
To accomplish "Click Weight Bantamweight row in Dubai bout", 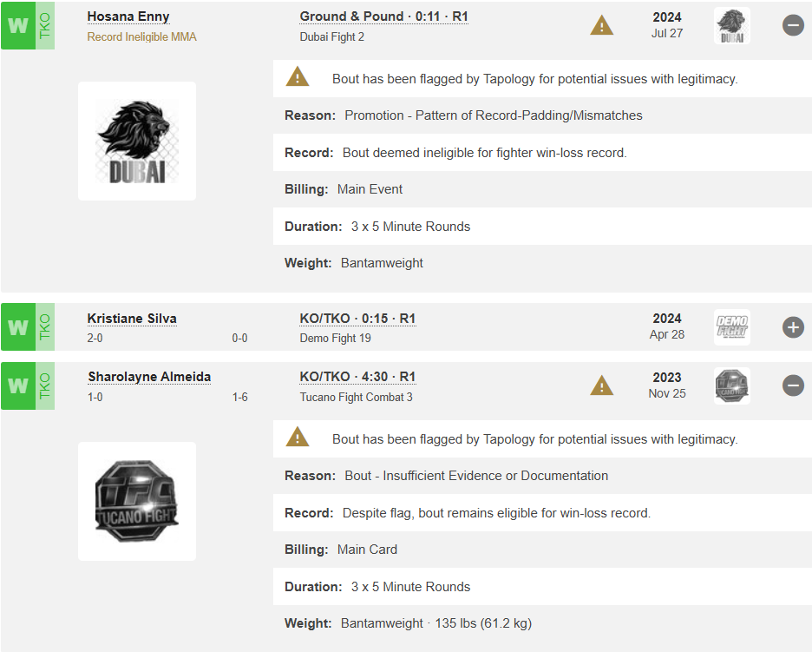I will [542, 263].
